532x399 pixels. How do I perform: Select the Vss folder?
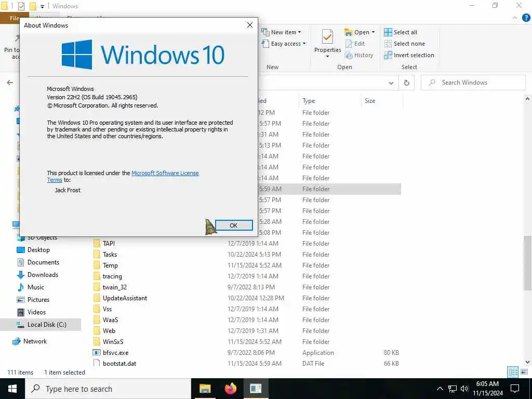(107, 309)
